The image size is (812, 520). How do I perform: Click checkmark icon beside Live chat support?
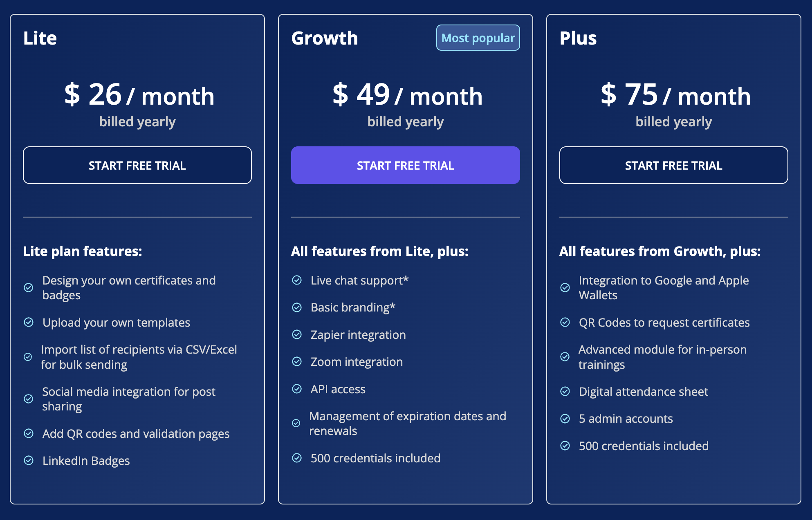coord(297,280)
